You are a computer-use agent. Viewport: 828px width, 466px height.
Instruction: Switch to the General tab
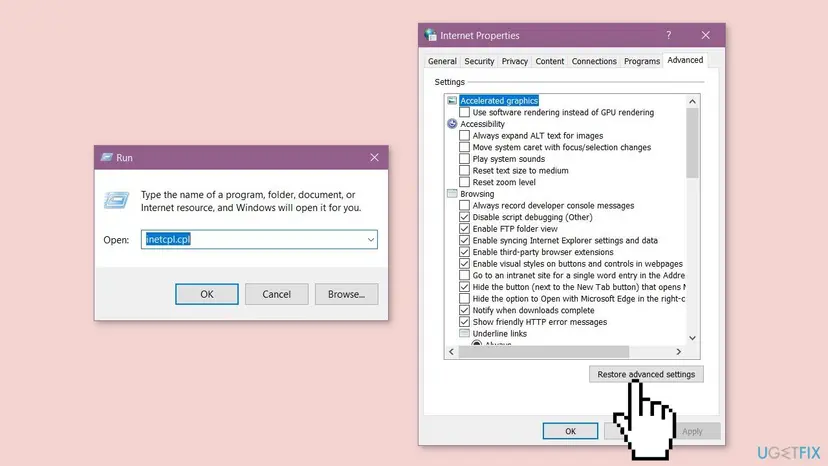coord(442,61)
